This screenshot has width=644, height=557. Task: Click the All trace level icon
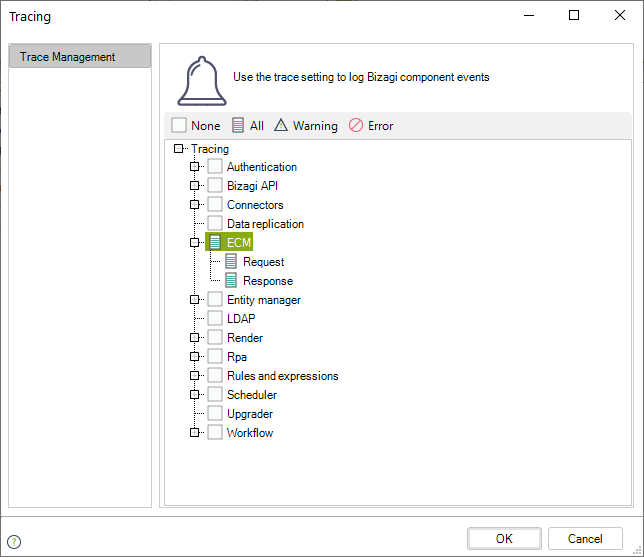coord(238,125)
